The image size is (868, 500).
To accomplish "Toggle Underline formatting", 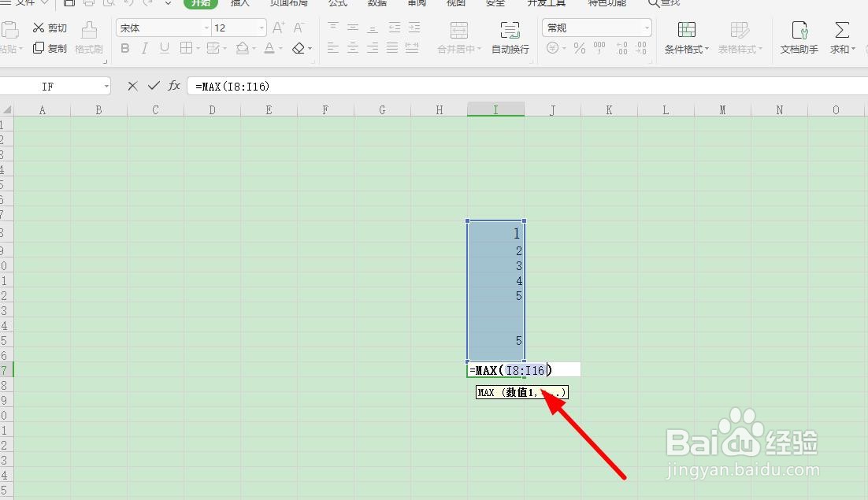I will click(x=165, y=48).
